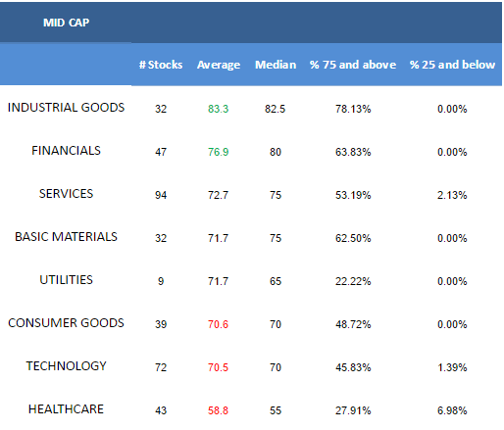The image size is (504, 430).
Task: Select the 82.5 median value
Action: [276, 109]
